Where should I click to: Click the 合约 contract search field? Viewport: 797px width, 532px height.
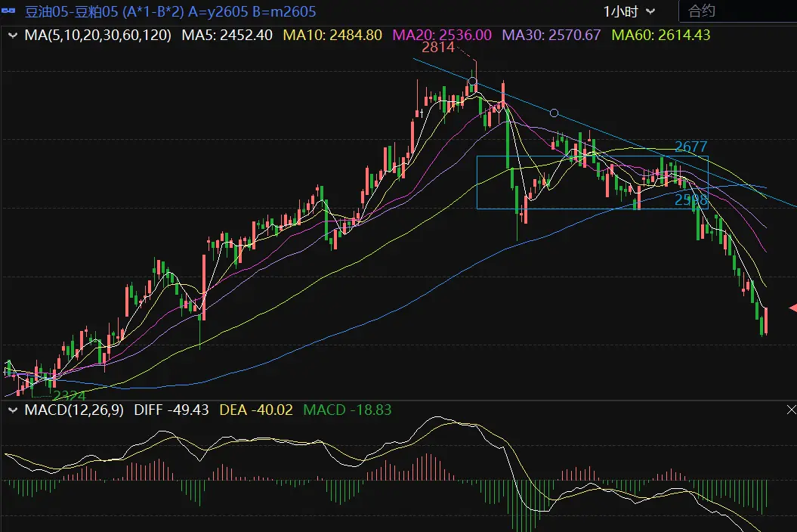pos(737,11)
